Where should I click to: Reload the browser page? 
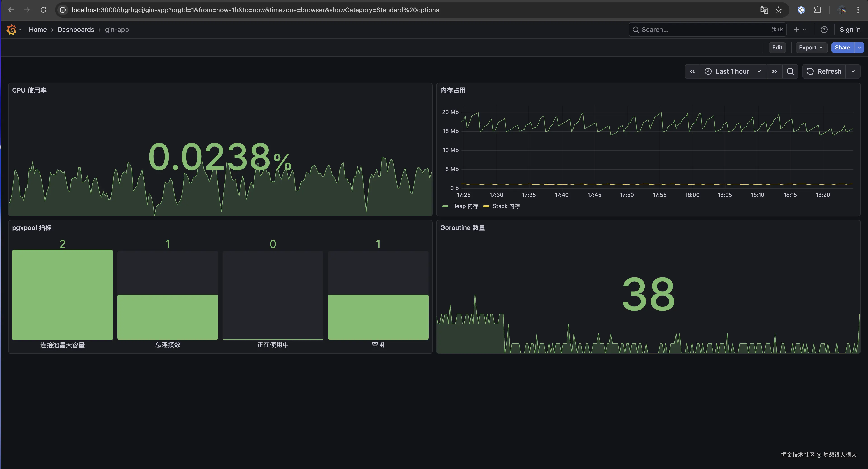pos(43,10)
